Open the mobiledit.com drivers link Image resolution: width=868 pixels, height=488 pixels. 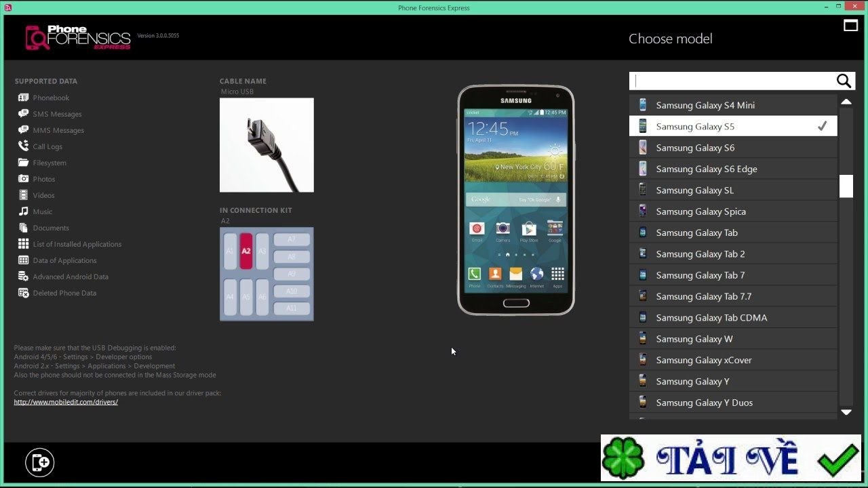point(66,402)
